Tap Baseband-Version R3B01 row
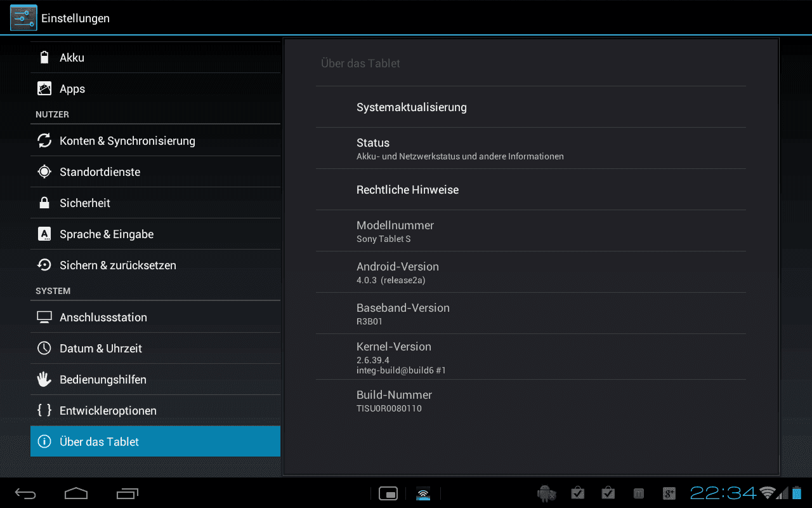 point(531,314)
